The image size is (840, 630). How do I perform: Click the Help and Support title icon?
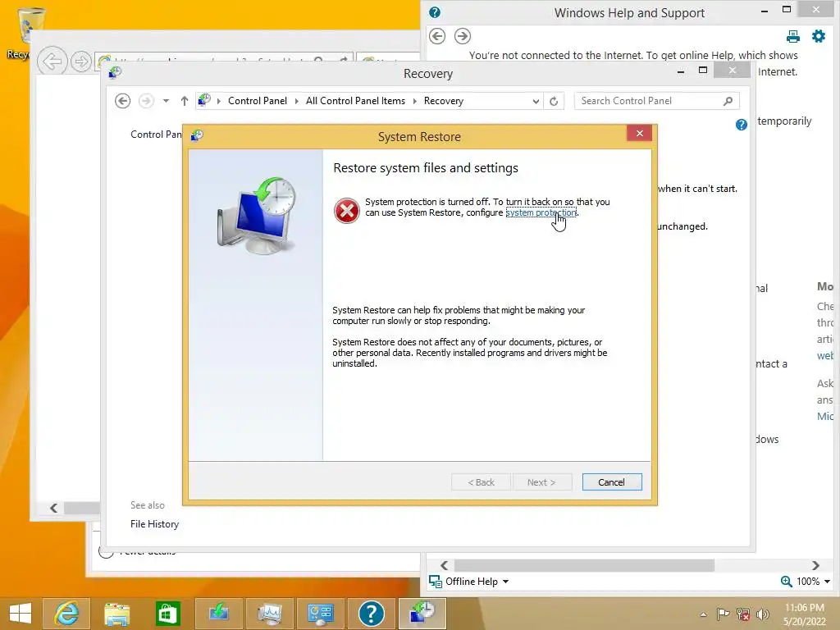click(435, 12)
